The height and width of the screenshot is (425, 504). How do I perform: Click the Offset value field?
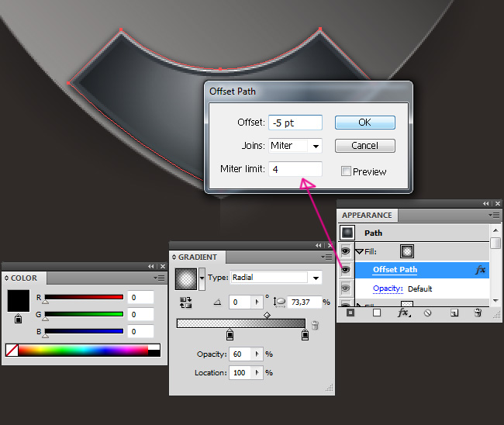coord(295,123)
